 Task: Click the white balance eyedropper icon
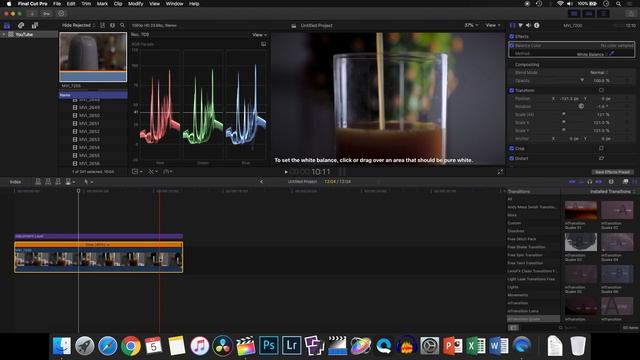(612, 53)
